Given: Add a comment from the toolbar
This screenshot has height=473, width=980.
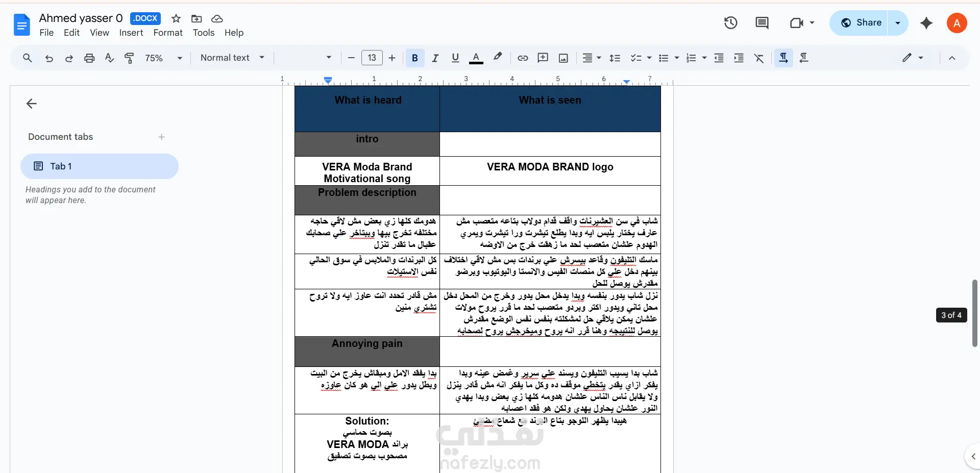Looking at the screenshot, I should click(543, 58).
